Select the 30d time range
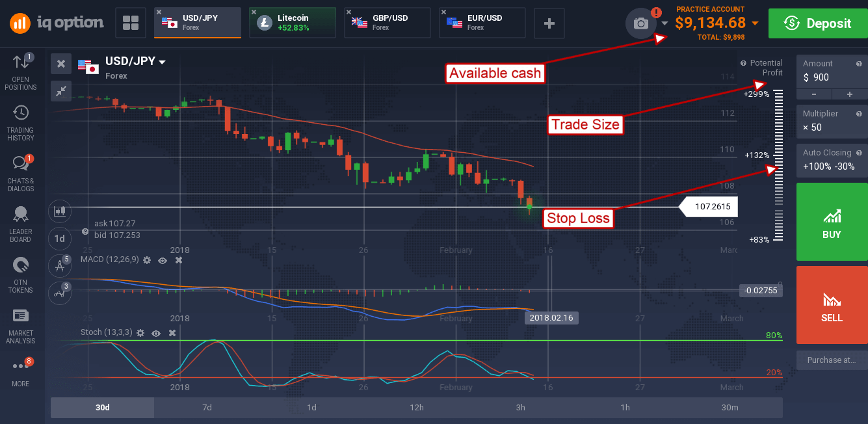 (x=102, y=408)
